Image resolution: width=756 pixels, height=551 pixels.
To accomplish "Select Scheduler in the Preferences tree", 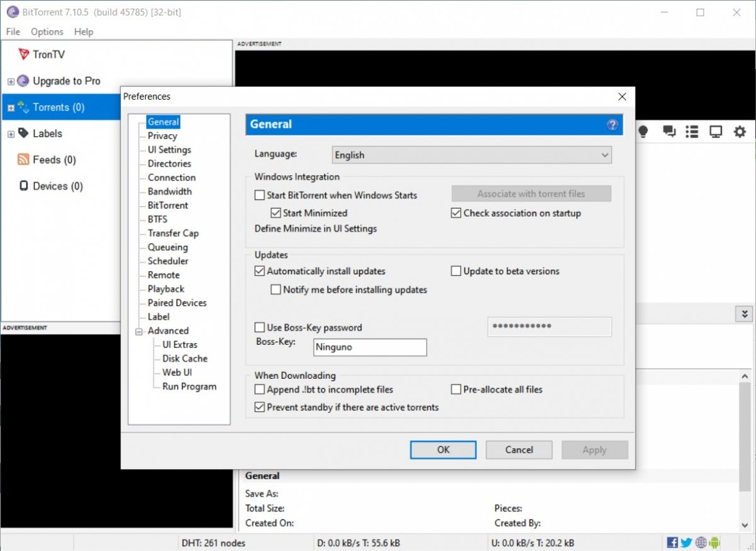I will tap(168, 261).
